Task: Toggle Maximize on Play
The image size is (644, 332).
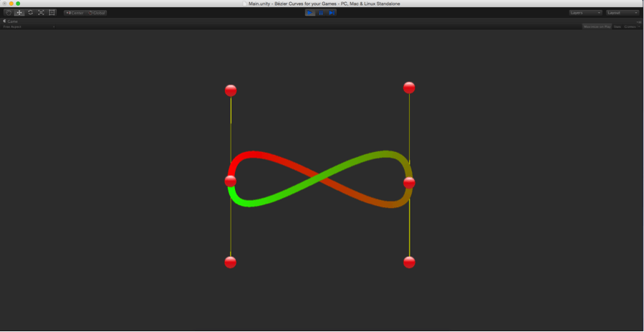Action: coord(597,27)
